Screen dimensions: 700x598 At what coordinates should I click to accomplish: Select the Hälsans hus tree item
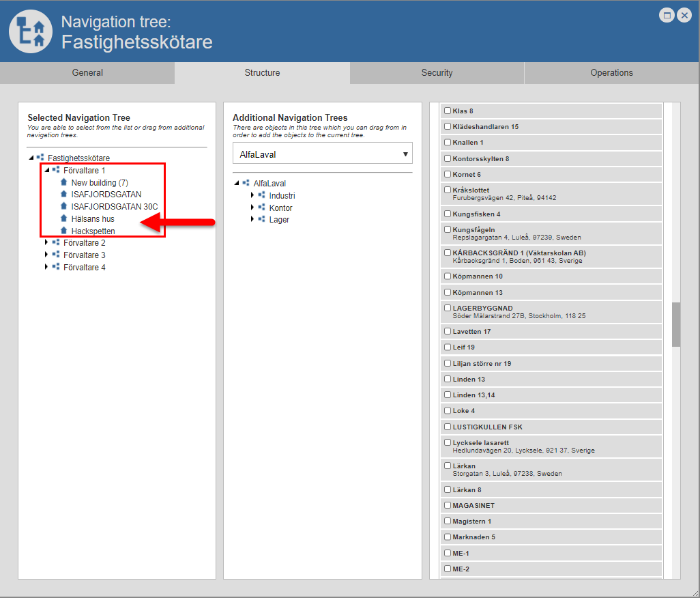point(93,219)
